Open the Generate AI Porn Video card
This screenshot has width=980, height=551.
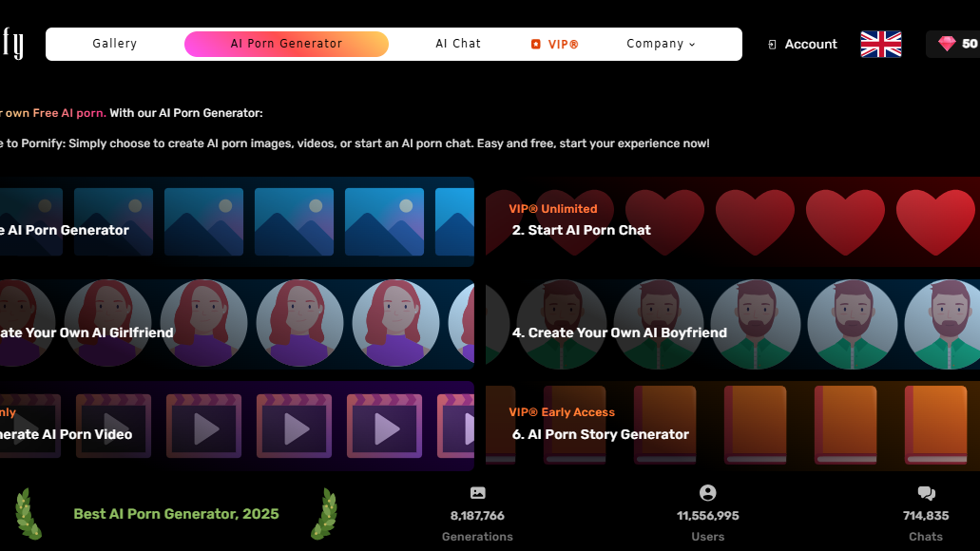coord(237,426)
